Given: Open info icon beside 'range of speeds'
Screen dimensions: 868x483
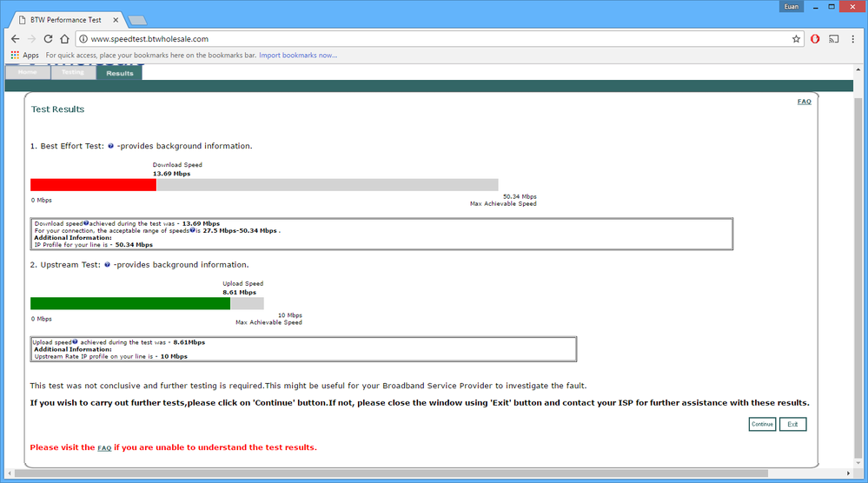Looking at the screenshot, I should 192,230.
